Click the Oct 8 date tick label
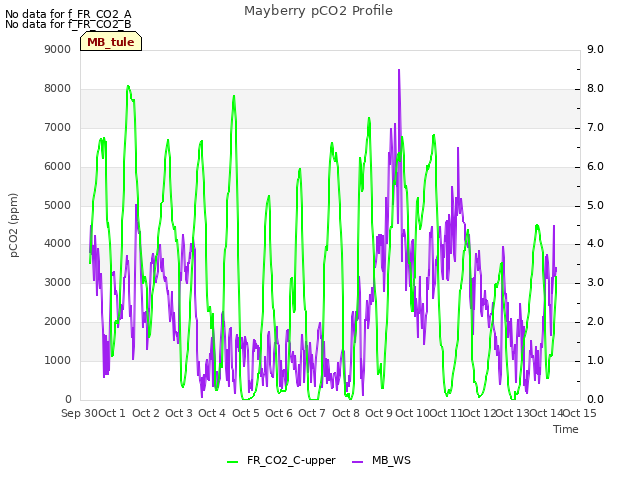 346,413
